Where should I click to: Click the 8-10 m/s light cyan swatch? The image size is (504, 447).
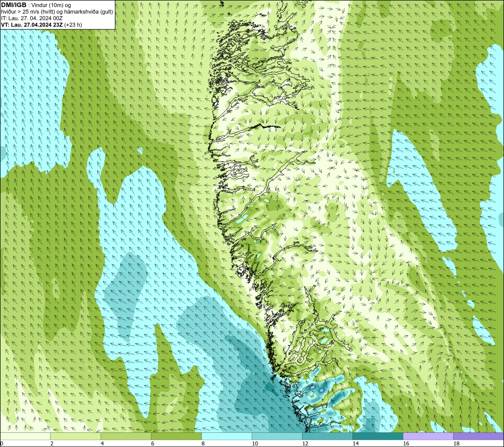click(x=227, y=436)
